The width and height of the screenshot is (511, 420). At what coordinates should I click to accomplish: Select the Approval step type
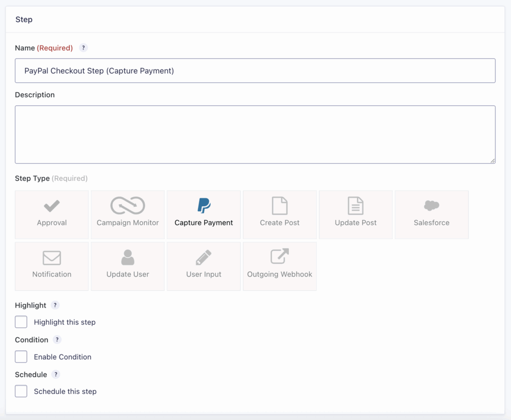tap(52, 214)
